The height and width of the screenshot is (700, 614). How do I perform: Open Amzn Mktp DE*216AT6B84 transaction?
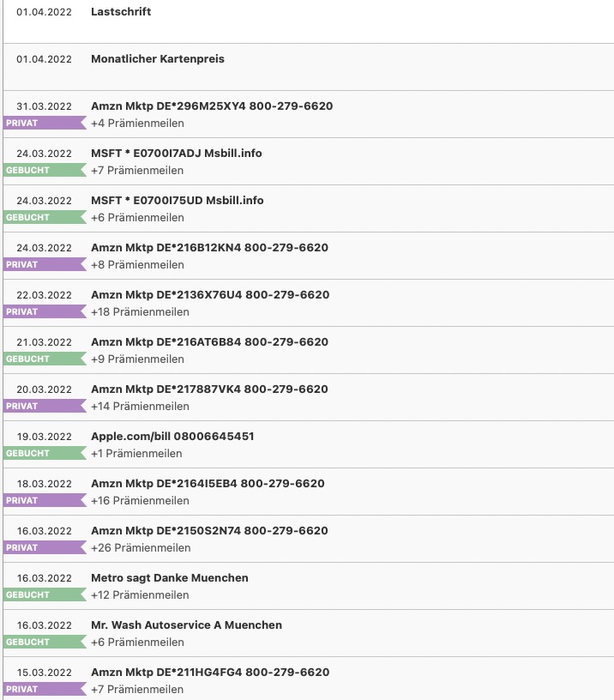[x=210, y=342]
